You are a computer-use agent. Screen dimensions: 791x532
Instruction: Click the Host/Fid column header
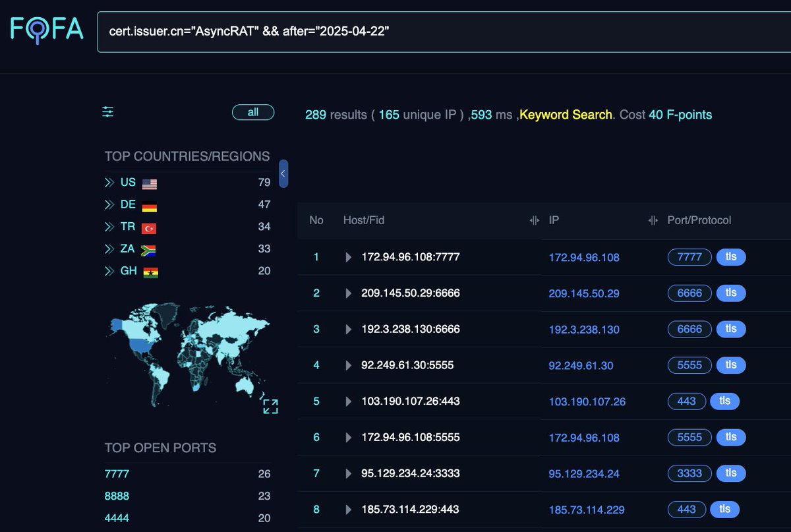364,220
